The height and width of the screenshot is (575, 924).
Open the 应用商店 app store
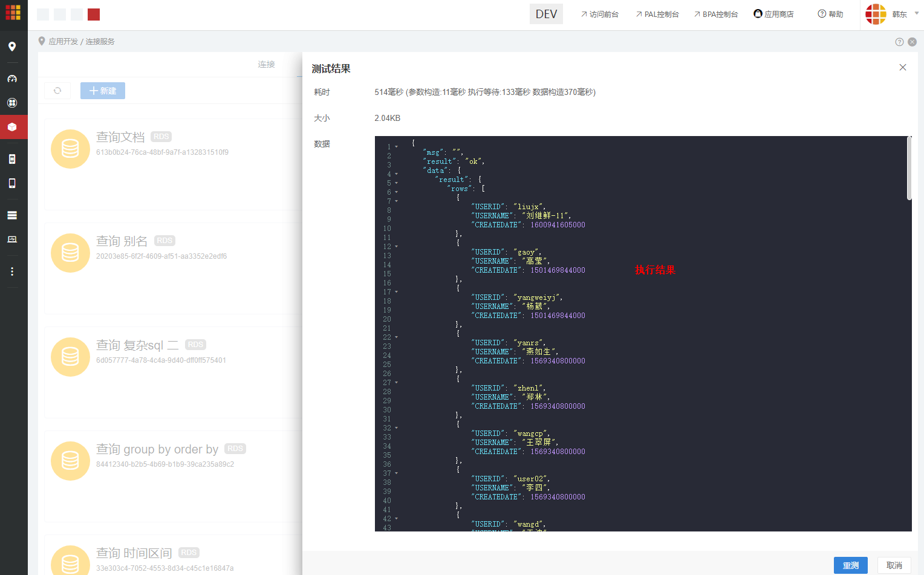tap(773, 14)
